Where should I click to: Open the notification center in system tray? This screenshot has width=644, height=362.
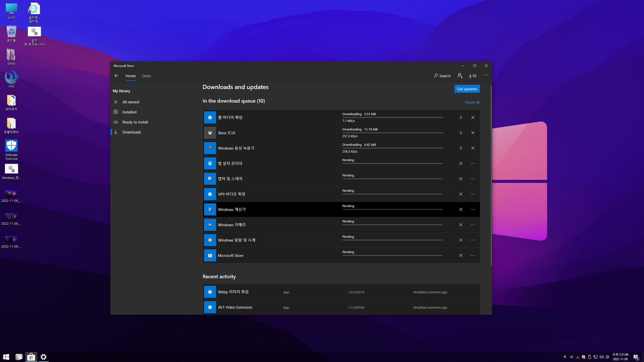tap(636, 357)
